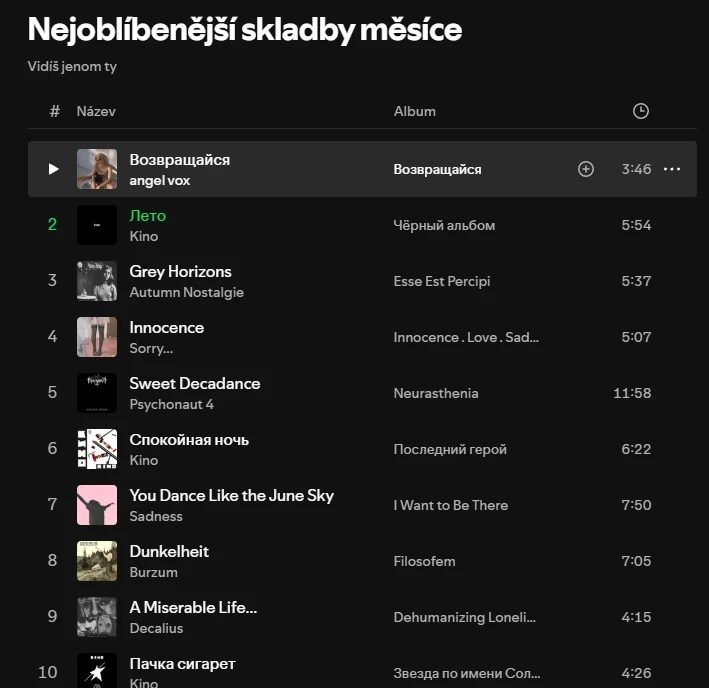Select track title Лето

[148, 216]
